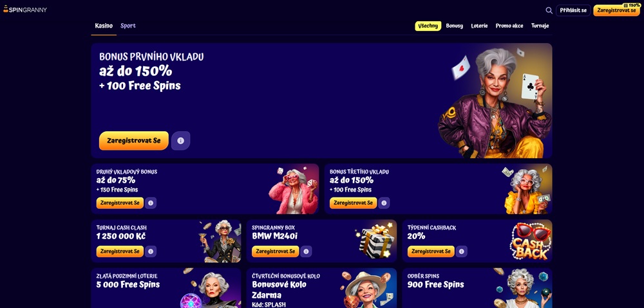Open info icon for Týdenní Cashback

click(462, 251)
